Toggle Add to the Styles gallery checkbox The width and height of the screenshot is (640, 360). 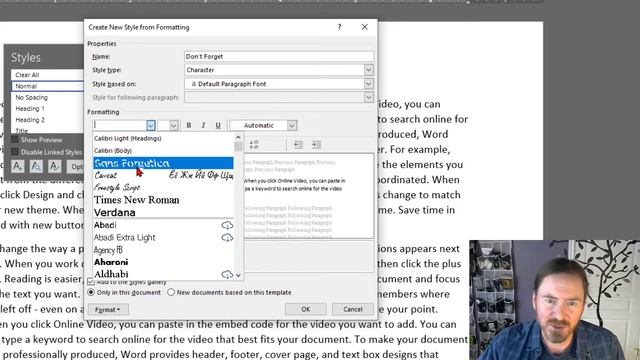click(91, 282)
